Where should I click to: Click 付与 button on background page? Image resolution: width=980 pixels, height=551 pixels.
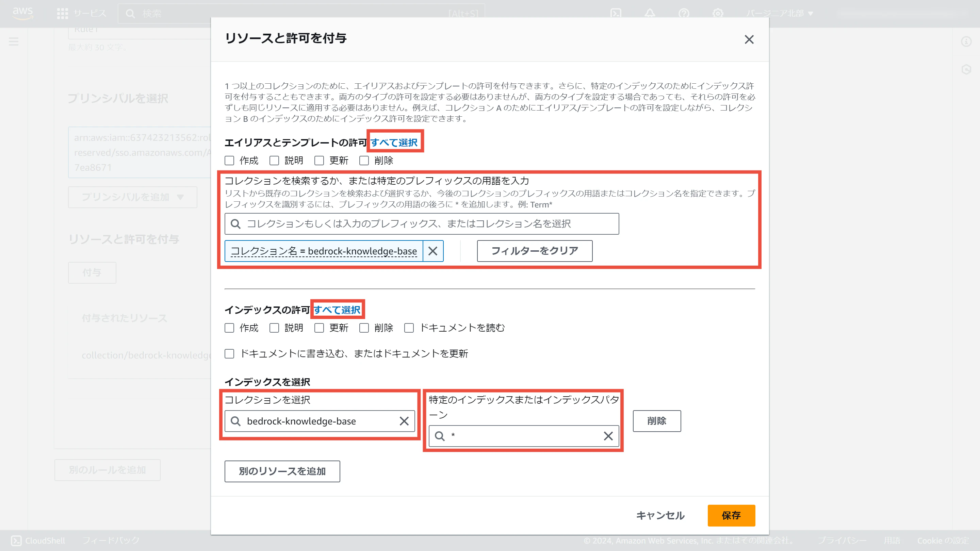92,273
